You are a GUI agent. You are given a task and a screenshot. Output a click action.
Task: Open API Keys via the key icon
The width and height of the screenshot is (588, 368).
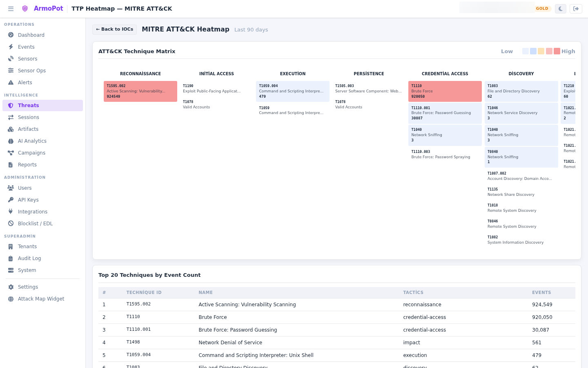point(11,200)
